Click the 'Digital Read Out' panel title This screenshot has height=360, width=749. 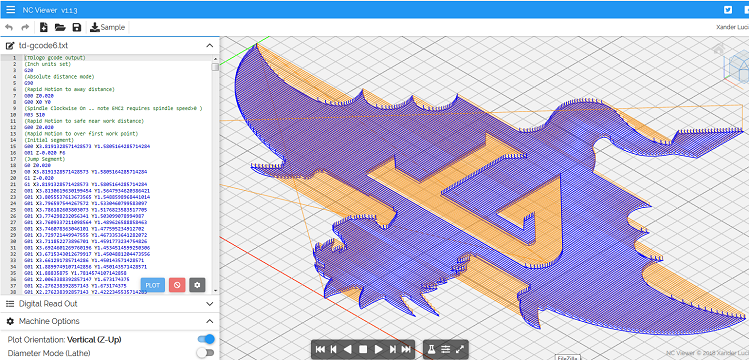48,304
